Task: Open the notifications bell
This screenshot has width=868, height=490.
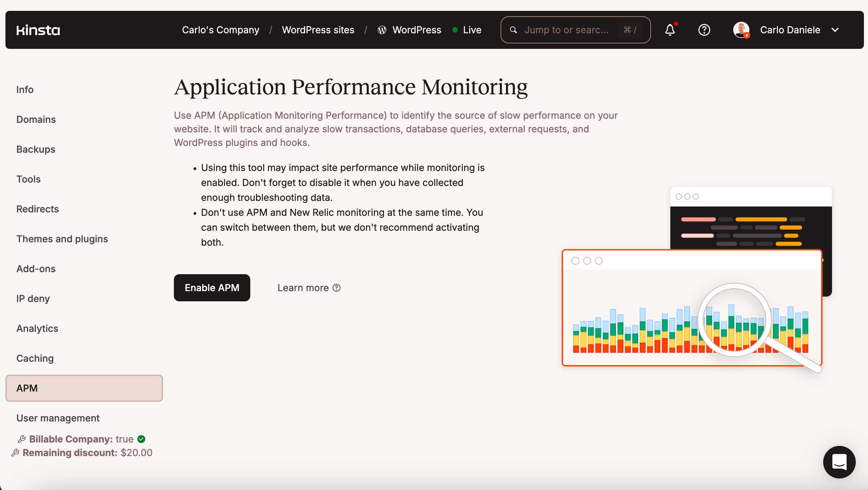Action: pyautogui.click(x=670, y=30)
